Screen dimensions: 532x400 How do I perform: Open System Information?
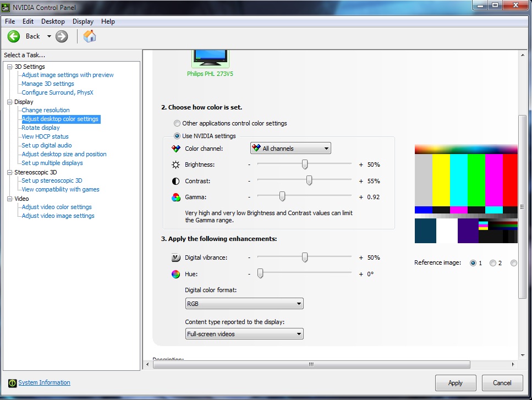(44, 382)
